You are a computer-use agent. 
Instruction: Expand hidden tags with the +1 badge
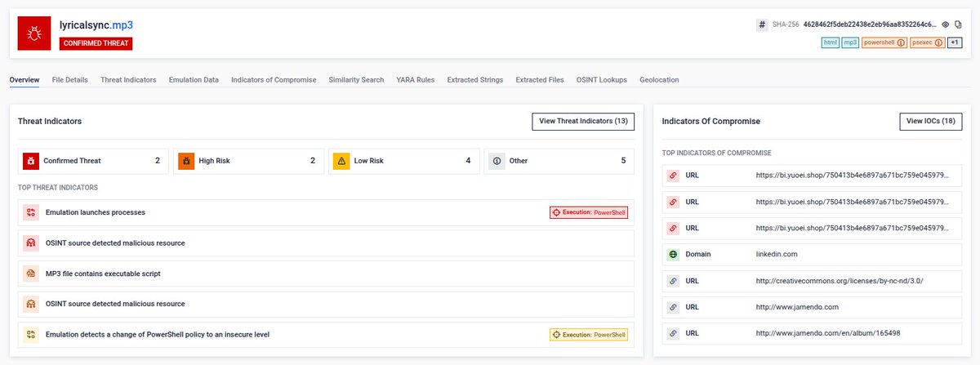tap(955, 42)
